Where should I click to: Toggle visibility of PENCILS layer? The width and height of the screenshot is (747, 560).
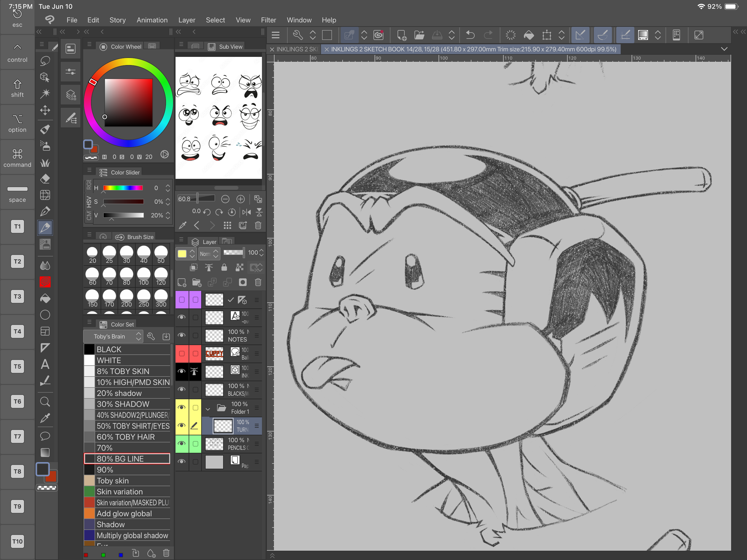pyautogui.click(x=182, y=444)
